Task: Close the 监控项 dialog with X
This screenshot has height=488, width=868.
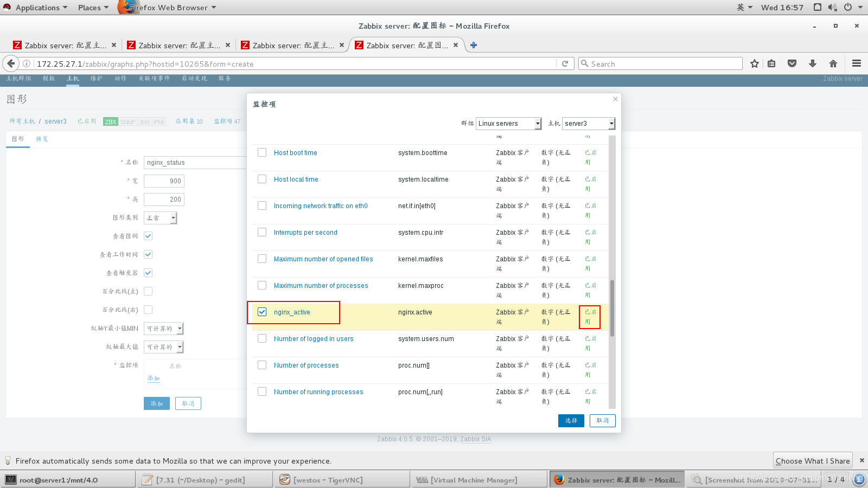Action: [x=615, y=99]
